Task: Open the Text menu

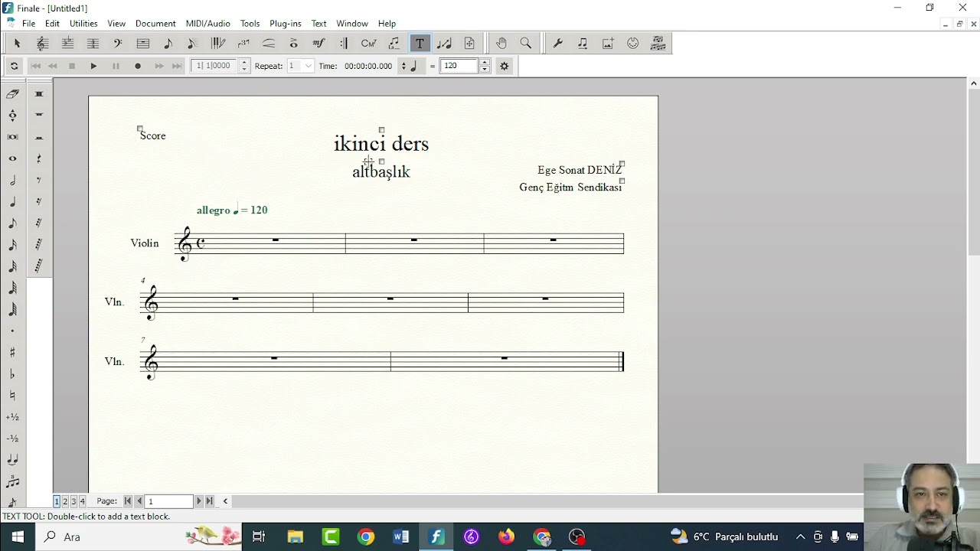Action: pyautogui.click(x=319, y=24)
